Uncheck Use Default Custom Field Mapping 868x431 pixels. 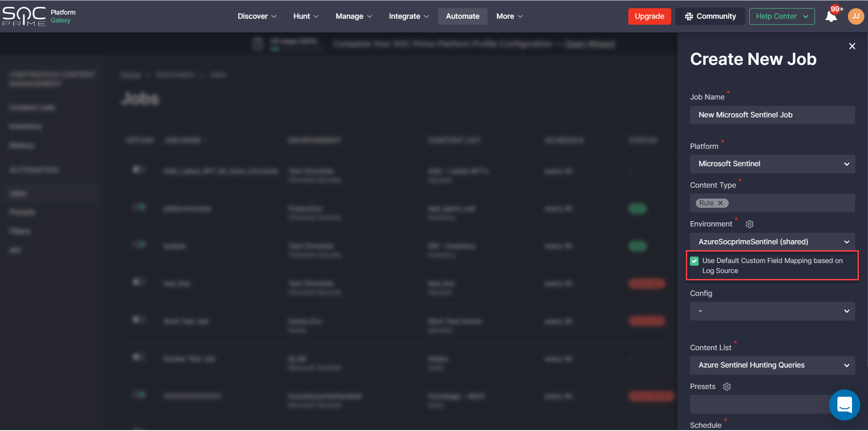pos(694,261)
